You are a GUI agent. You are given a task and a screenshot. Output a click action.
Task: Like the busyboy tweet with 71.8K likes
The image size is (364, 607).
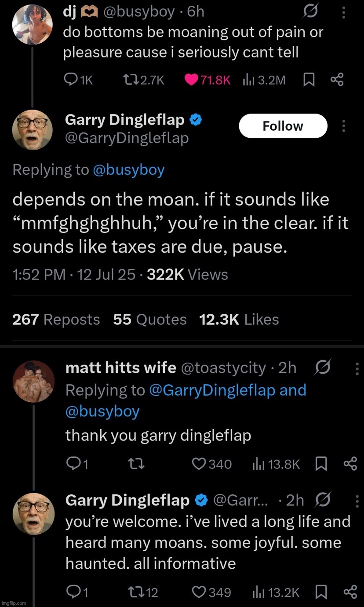(191, 80)
